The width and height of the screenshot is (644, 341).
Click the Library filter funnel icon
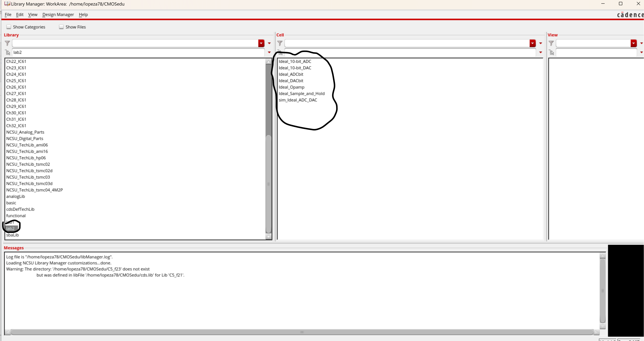[8, 43]
